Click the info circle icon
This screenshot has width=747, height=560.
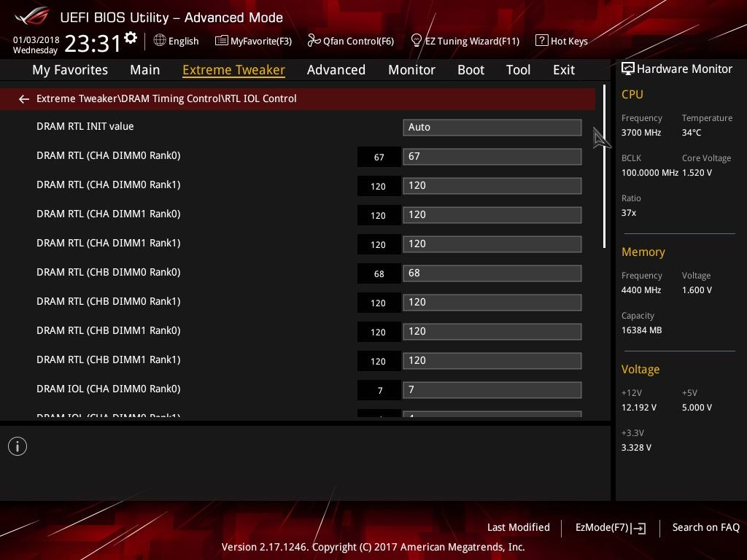click(18, 446)
